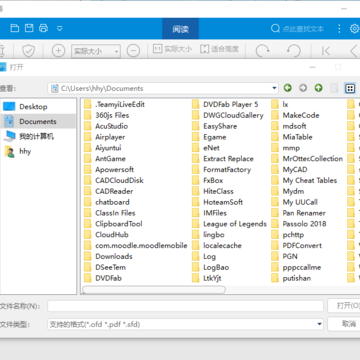Click the 打开(O) button

point(344,306)
